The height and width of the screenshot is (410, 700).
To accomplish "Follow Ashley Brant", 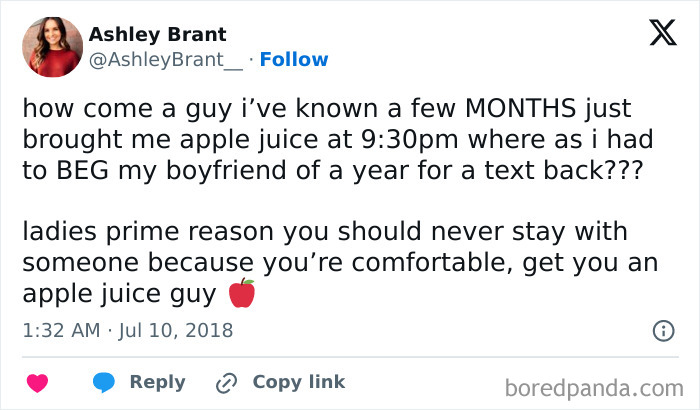I will 293,60.
